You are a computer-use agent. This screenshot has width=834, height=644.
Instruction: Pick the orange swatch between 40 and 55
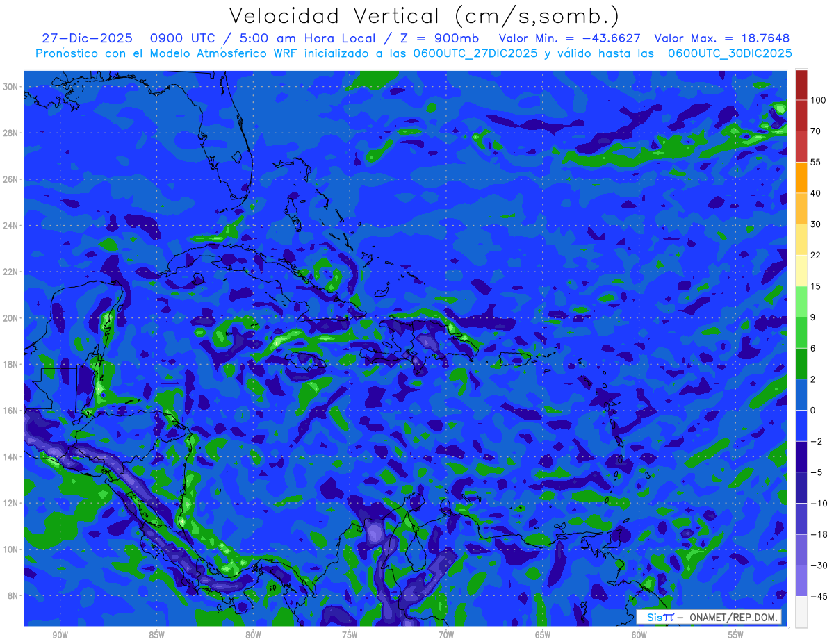click(x=801, y=177)
